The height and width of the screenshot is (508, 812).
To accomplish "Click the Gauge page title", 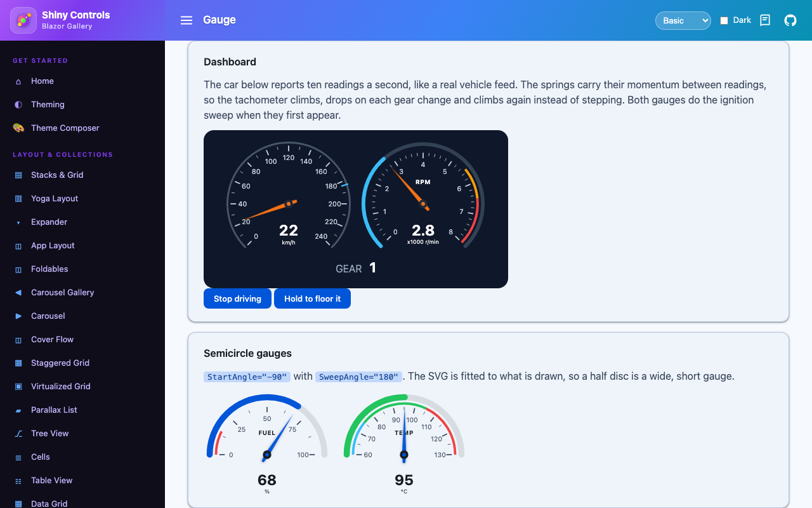I will coord(219,20).
